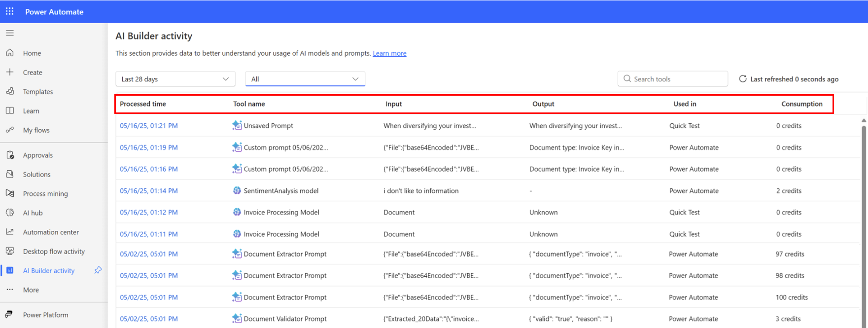The height and width of the screenshot is (328, 868).
Task: Click the Document Validator Prompt row icon
Action: [x=237, y=318]
